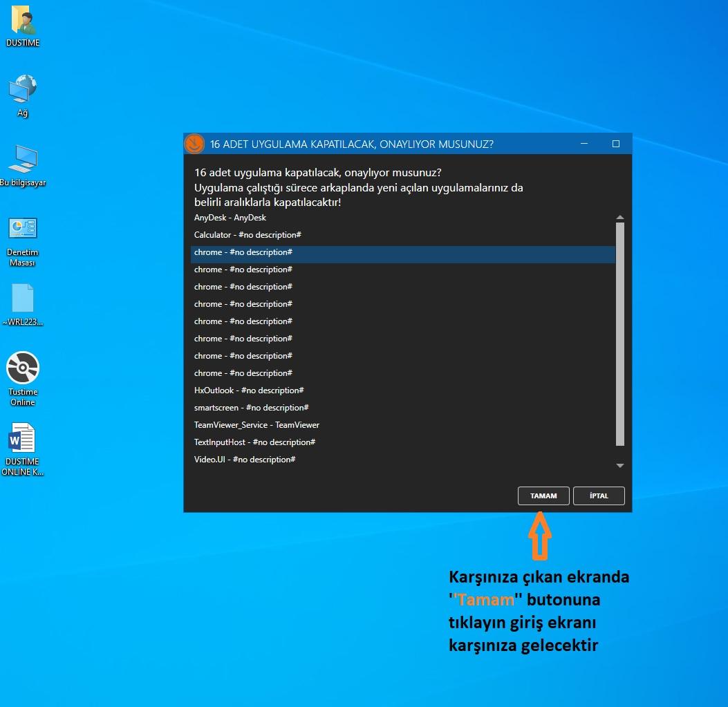Select the ~WRL223 file desktop icon
Screen dimensions: 728x707
click(22, 305)
